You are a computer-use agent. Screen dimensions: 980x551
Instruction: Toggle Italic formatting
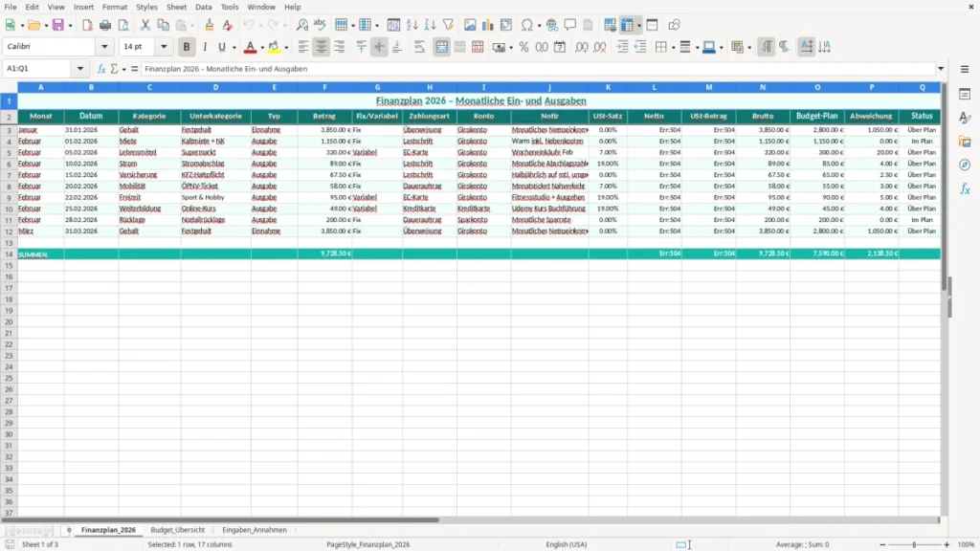pyautogui.click(x=205, y=47)
